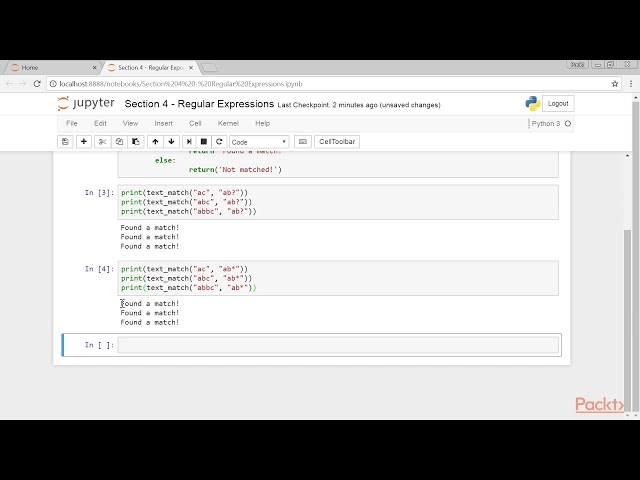This screenshot has width=640, height=480.
Task: Open the View menu
Action: point(130,123)
